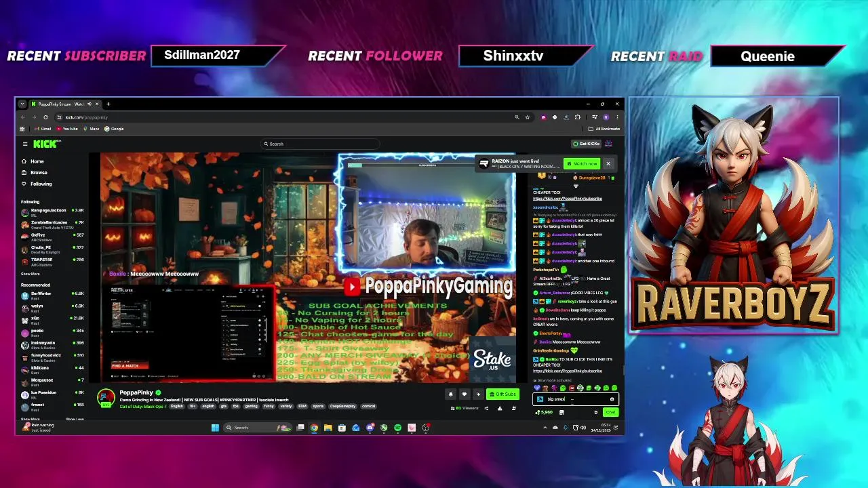The width and height of the screenshot is (868, 488).
Task: Open emote picker in chat input
Action: [x=612, y=399]
